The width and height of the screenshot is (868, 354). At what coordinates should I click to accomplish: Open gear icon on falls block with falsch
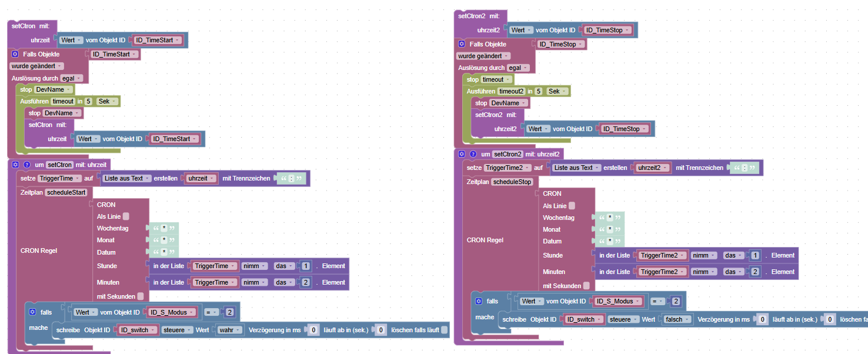point(479,301)
